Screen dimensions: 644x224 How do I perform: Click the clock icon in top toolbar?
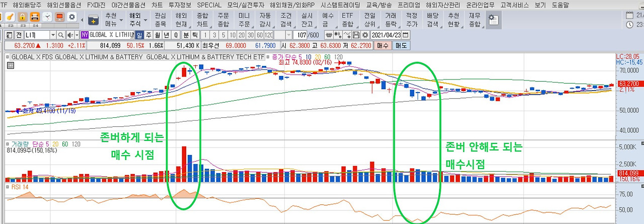[x=47, y=16]
